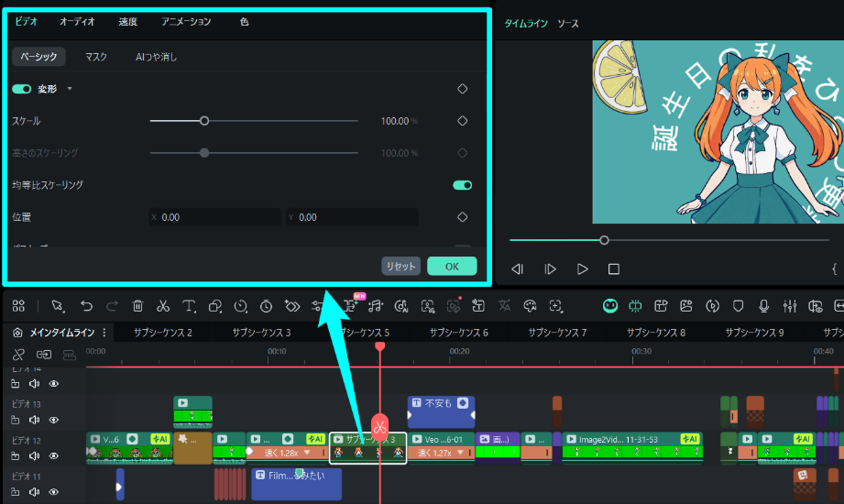Select the arrow selection tool in toolbar

pos(58,306)
